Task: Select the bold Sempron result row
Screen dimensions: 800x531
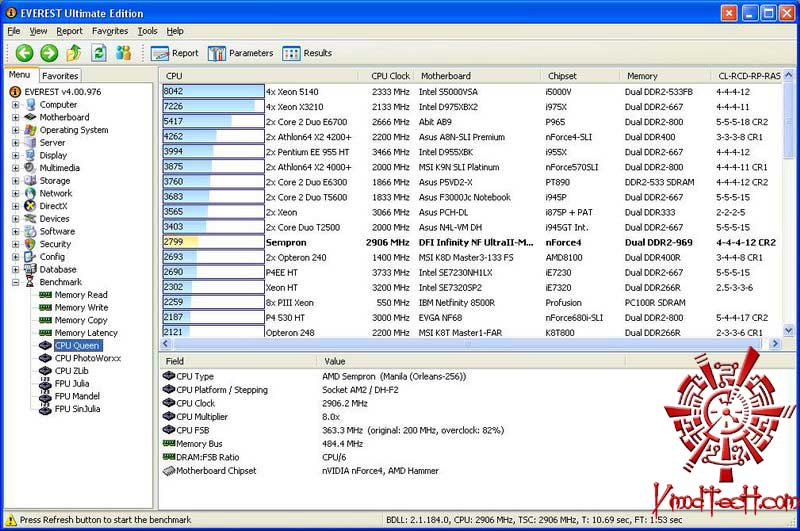Action: [x=471, y=242]
